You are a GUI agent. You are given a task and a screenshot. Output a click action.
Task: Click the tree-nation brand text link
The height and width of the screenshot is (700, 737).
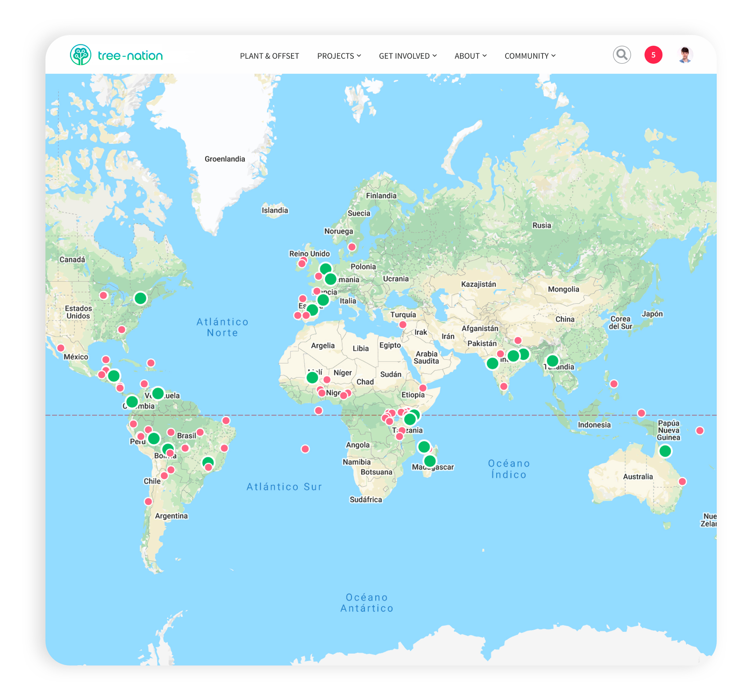130,56
